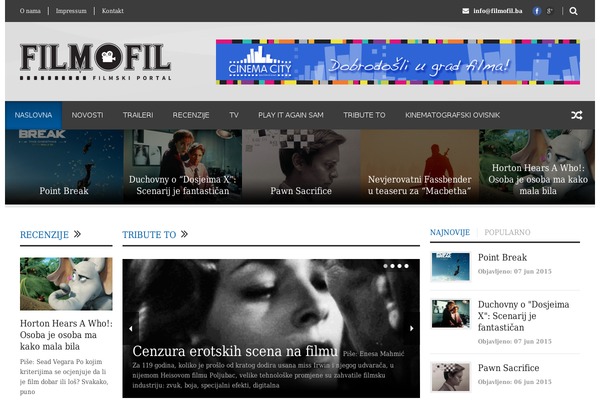Click the Filmofil logo
Screen dimensions: 600x400
tap(95, 62)
